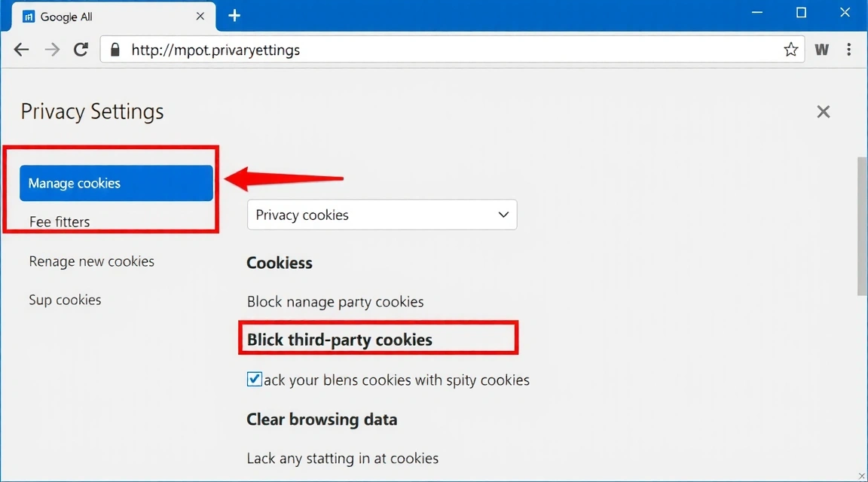Screen dimensions: 868x482
Task: Select Fee fitters in the sidebar
Action: (60, 221)
